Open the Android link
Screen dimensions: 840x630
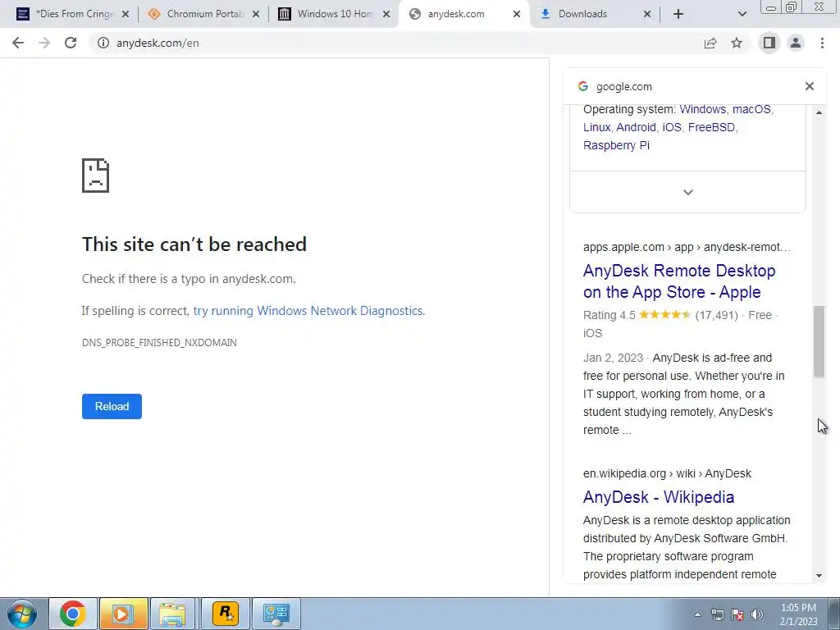(x=636, y=127)
